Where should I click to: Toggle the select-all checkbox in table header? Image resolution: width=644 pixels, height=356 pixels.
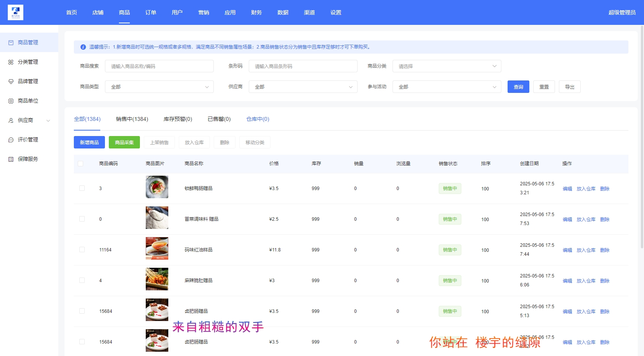[x=80, y=164]
